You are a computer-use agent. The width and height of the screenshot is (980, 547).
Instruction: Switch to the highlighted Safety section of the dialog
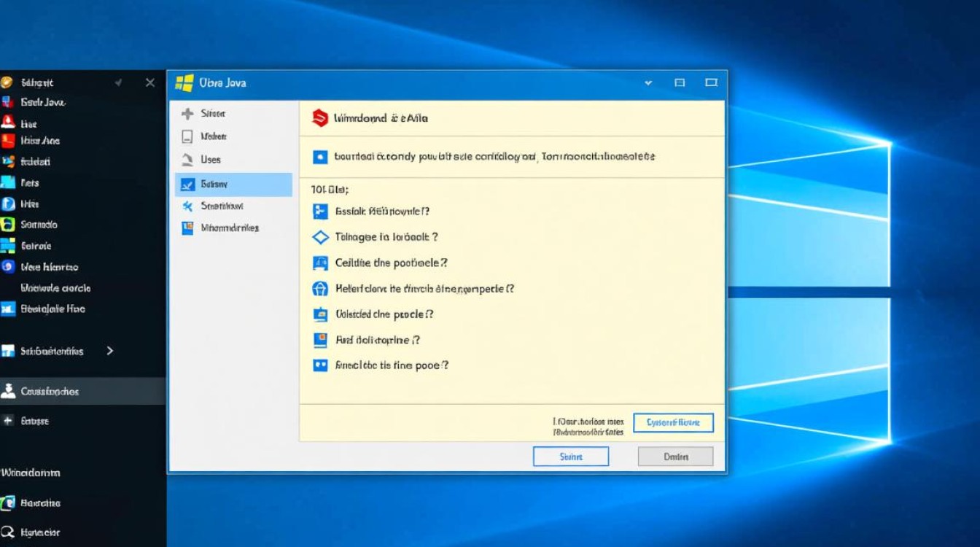click(233, 184)
